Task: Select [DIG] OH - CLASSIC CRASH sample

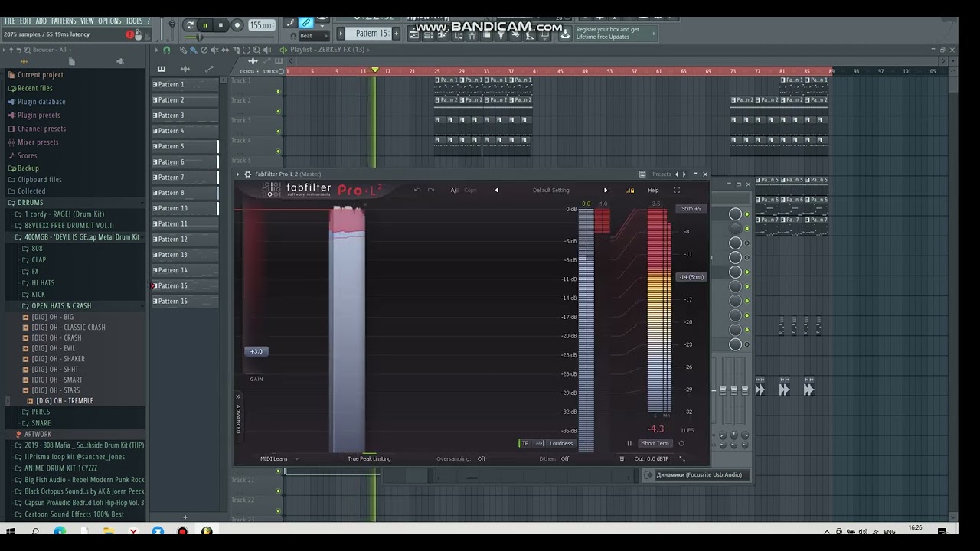Action: point(68,328)
